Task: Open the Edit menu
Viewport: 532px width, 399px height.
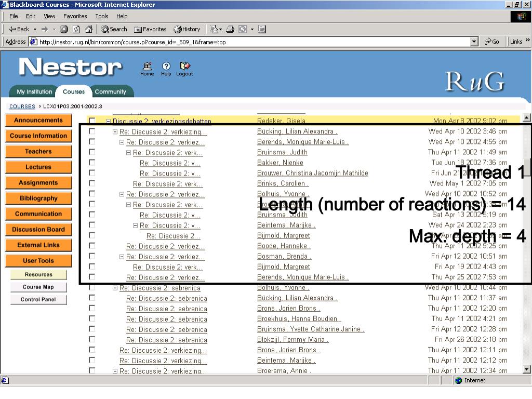Action: 31,16
